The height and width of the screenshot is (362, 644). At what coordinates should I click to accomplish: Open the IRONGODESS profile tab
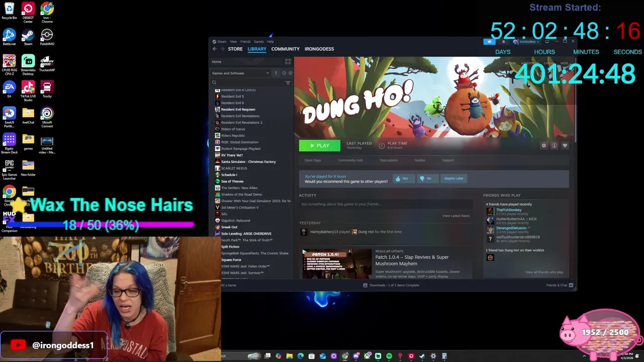coord(319,49)
